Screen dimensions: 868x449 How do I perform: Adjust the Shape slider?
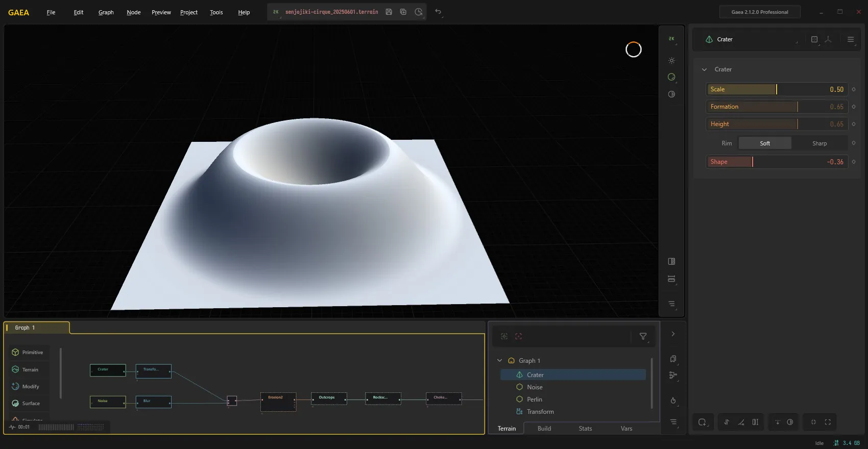point(777,162)
